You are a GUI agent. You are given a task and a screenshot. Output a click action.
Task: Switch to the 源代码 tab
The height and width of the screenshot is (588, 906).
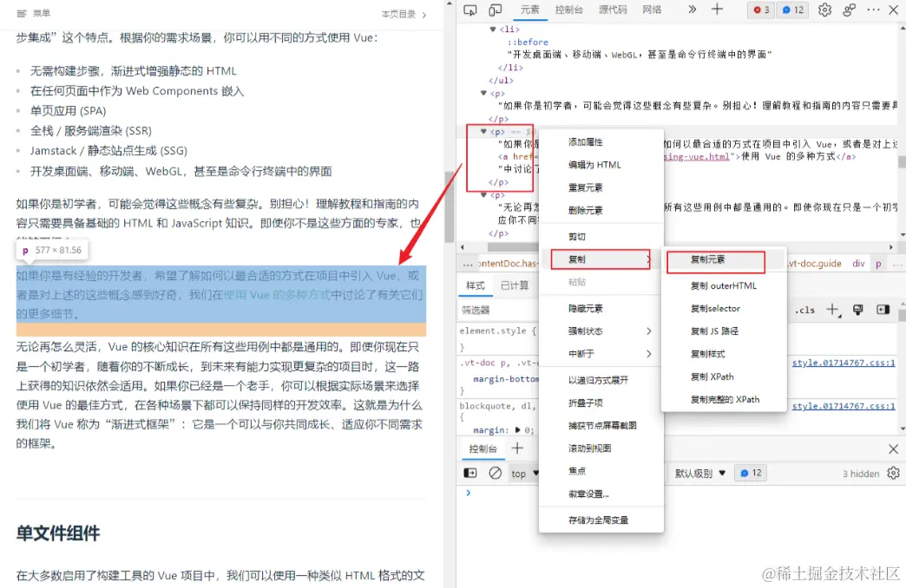coord(613,10)
